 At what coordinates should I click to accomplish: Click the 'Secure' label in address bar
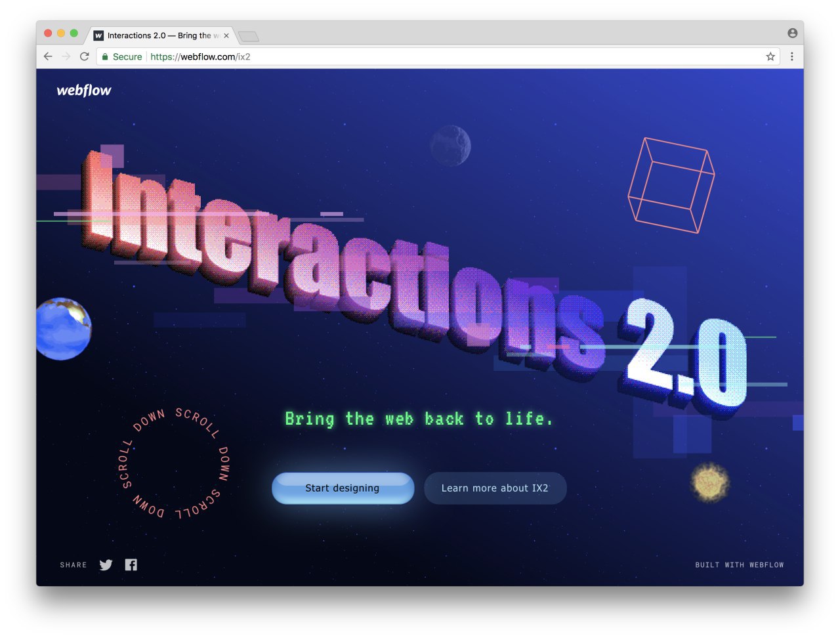[127, 56]
